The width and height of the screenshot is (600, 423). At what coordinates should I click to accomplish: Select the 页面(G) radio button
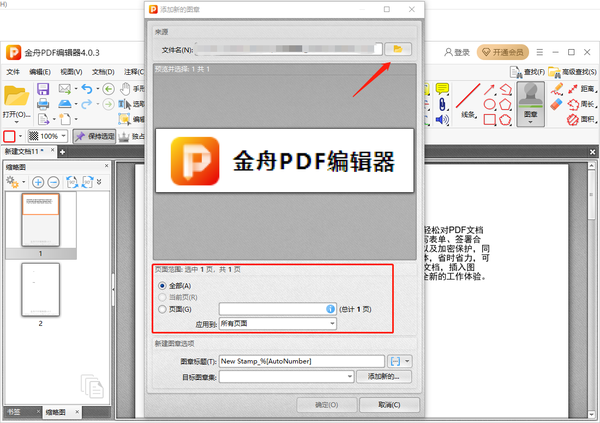162,309
